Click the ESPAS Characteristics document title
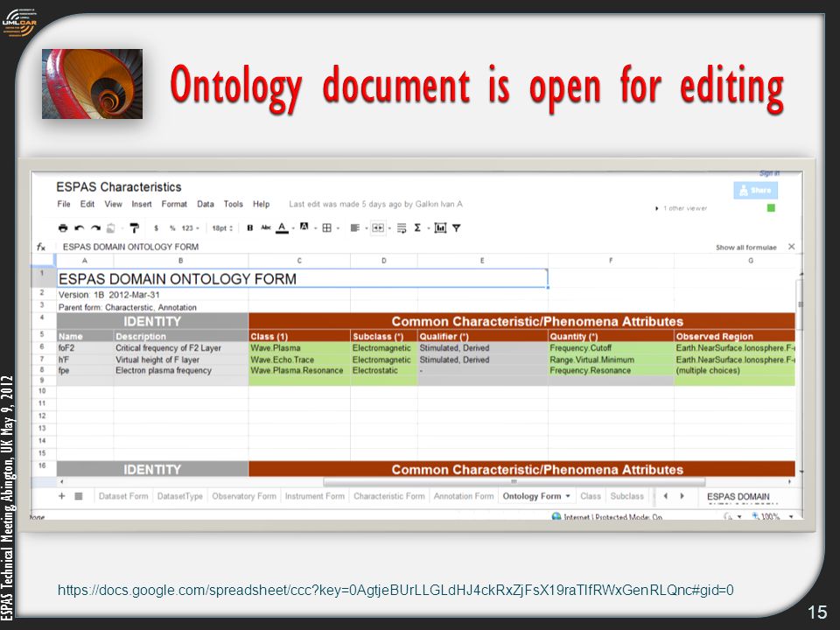This screenshot has width=840, height=630. (x=118, y=187)
